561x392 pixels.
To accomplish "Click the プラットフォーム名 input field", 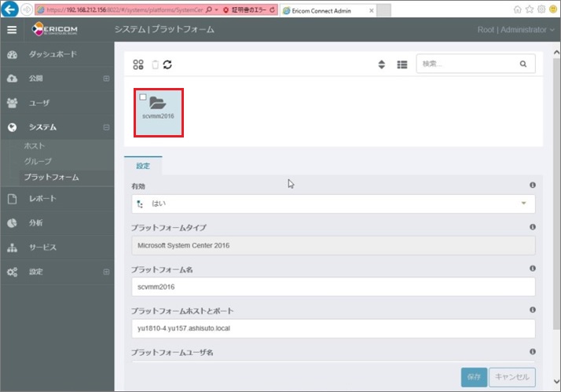I will (x=333, y=287).
